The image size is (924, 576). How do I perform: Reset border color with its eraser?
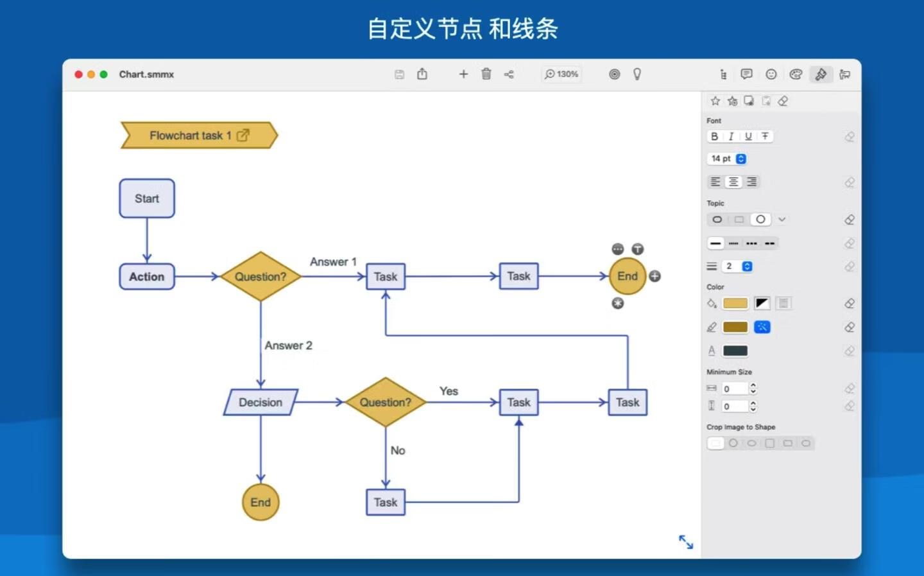[850, 327]
